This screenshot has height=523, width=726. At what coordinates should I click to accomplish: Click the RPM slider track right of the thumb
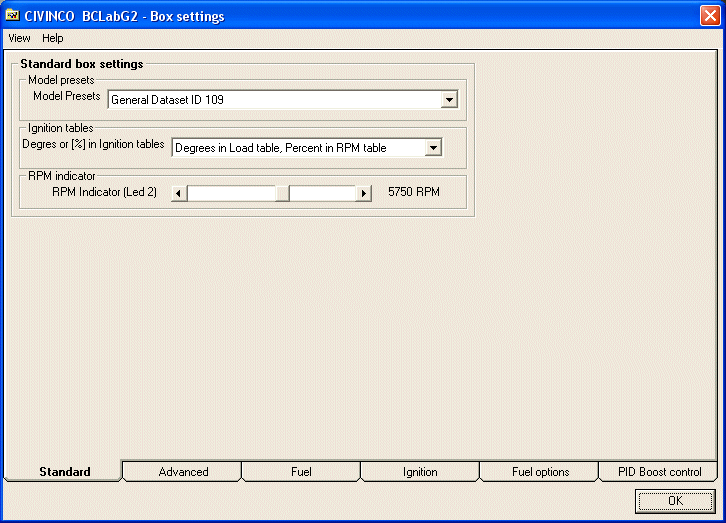(x=322, y=193)
